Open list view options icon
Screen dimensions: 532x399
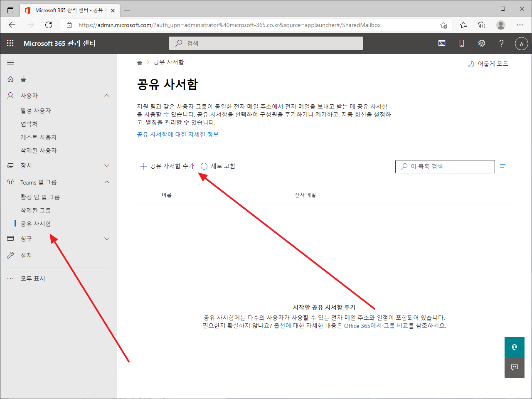503,166
